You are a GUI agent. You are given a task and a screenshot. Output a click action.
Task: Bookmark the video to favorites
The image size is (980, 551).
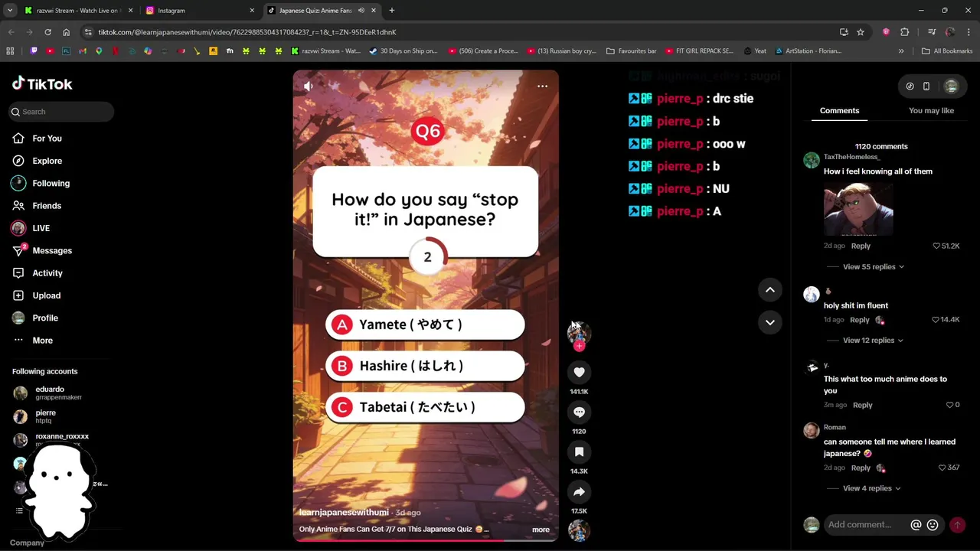pos(579,452)
